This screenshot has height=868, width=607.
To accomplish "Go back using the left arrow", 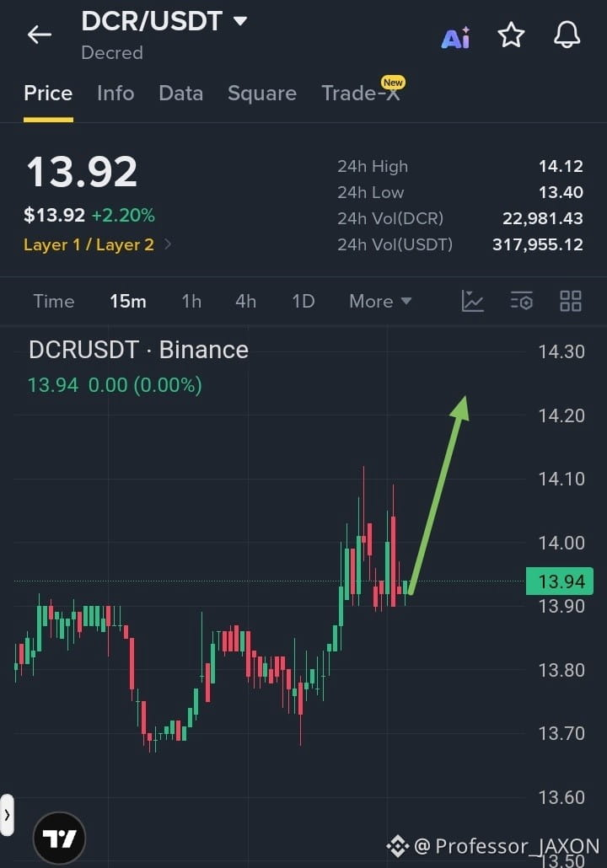I will point(40,35).
